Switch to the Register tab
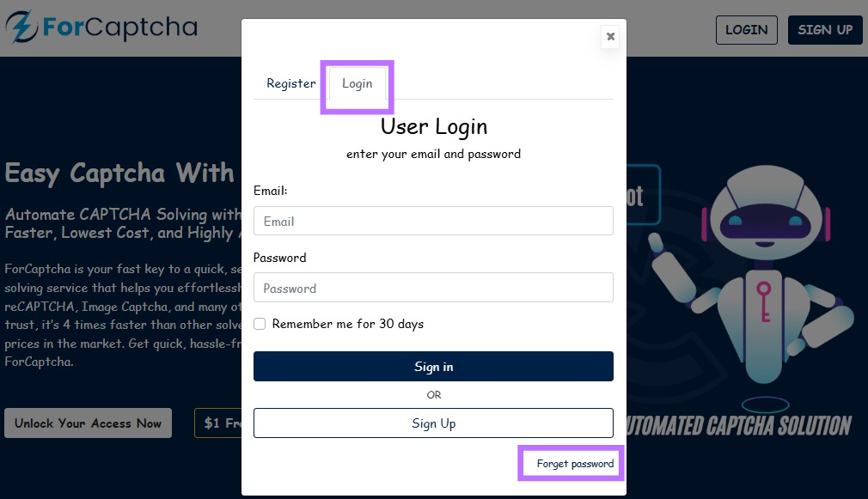This screenshot has height=499, width=868. (x=291, y=83)
